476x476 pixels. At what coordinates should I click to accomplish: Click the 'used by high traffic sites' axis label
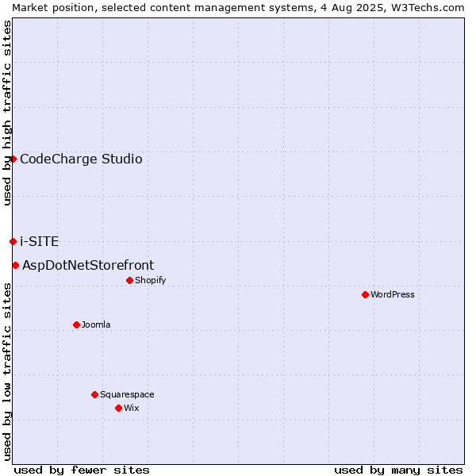[x=6, y=113]
